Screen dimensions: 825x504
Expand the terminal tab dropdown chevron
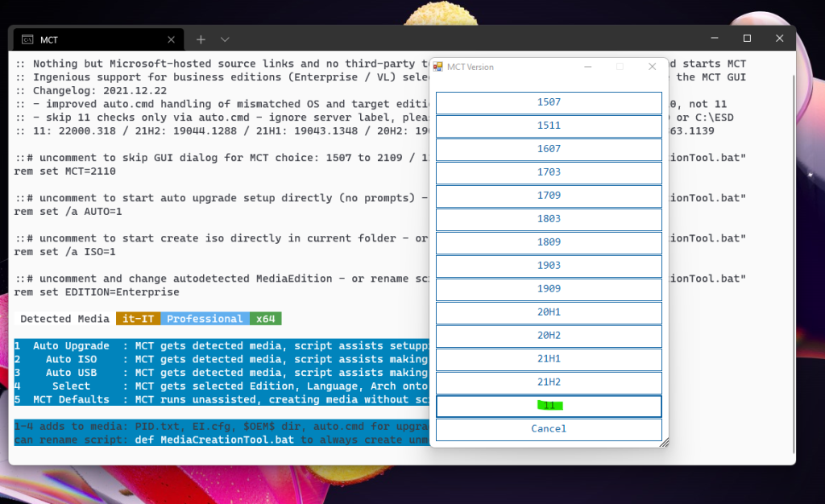tap(225, 39)
